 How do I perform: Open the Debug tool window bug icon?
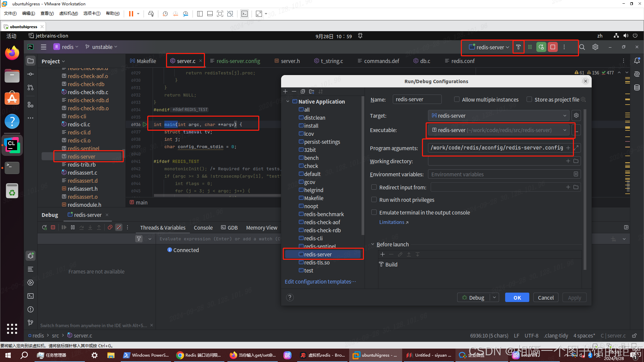(x=31, y=256)
